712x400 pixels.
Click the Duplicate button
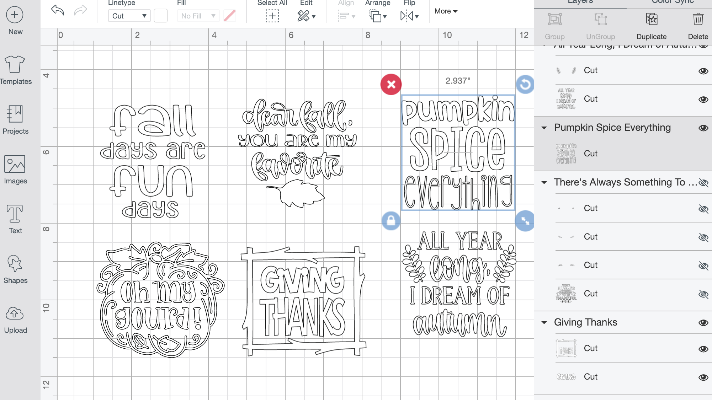tap(651, 23)
